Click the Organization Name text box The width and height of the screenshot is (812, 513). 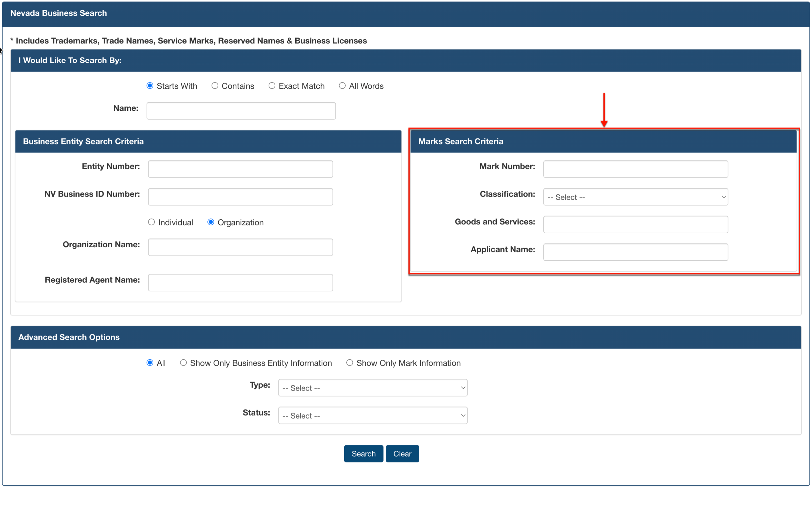tap(240, 247)
